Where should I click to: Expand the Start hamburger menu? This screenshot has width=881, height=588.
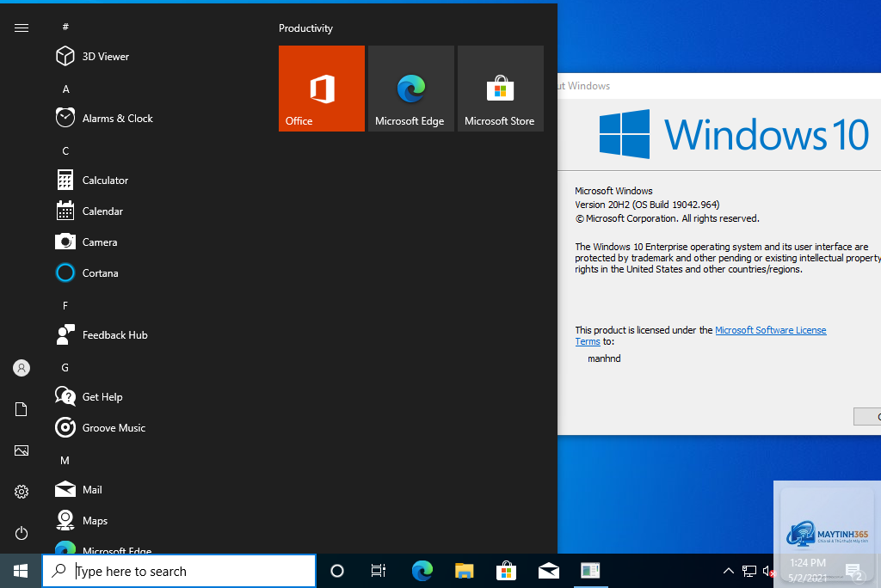tap(22, 28)
